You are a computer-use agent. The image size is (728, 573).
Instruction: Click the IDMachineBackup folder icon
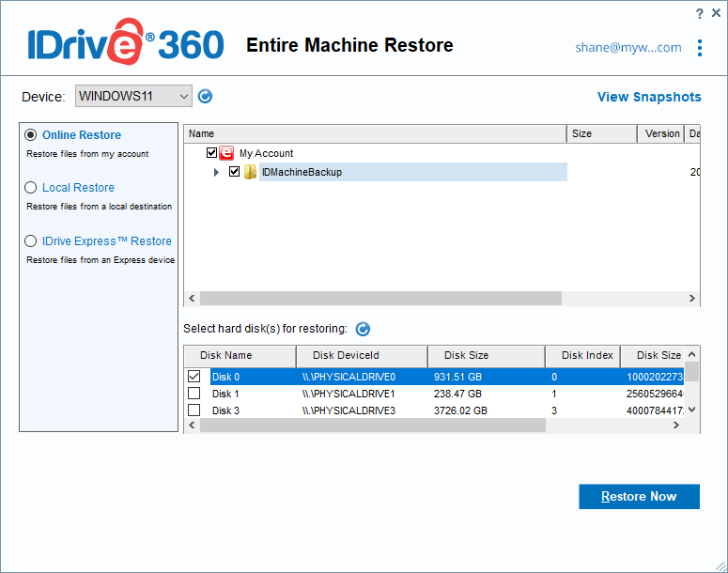(x=251, y=172)
